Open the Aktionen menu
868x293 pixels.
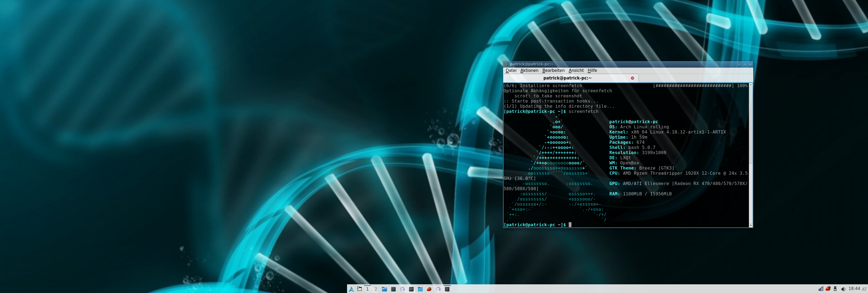pos(529,70)
